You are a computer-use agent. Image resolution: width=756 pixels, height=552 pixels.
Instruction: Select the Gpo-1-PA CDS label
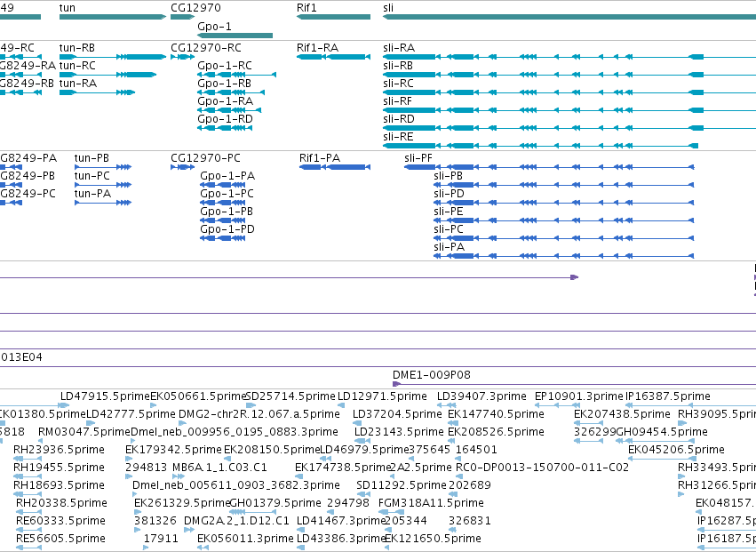click(x=227, y=176)
